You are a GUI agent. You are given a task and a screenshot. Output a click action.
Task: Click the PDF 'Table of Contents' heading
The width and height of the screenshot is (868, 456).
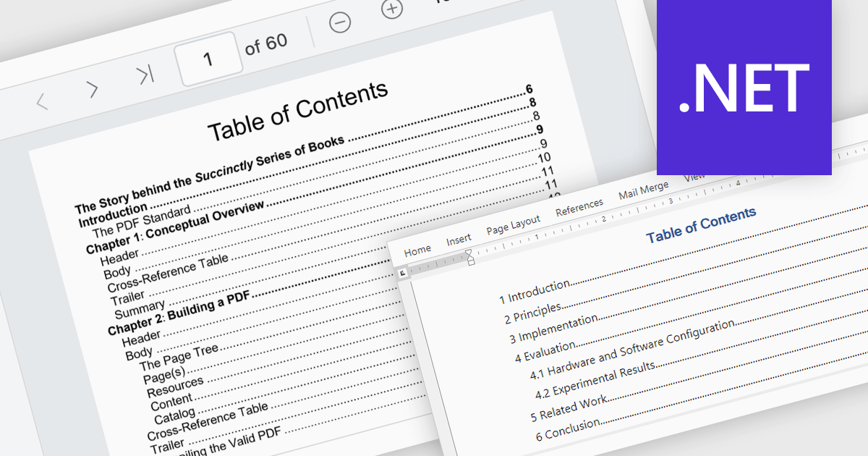(298, 111)
